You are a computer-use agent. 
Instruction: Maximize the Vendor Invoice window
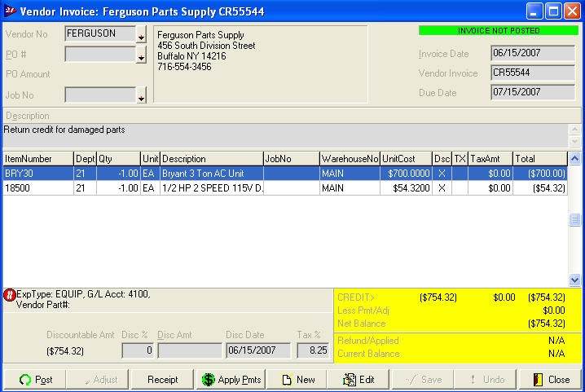point(553,11)
